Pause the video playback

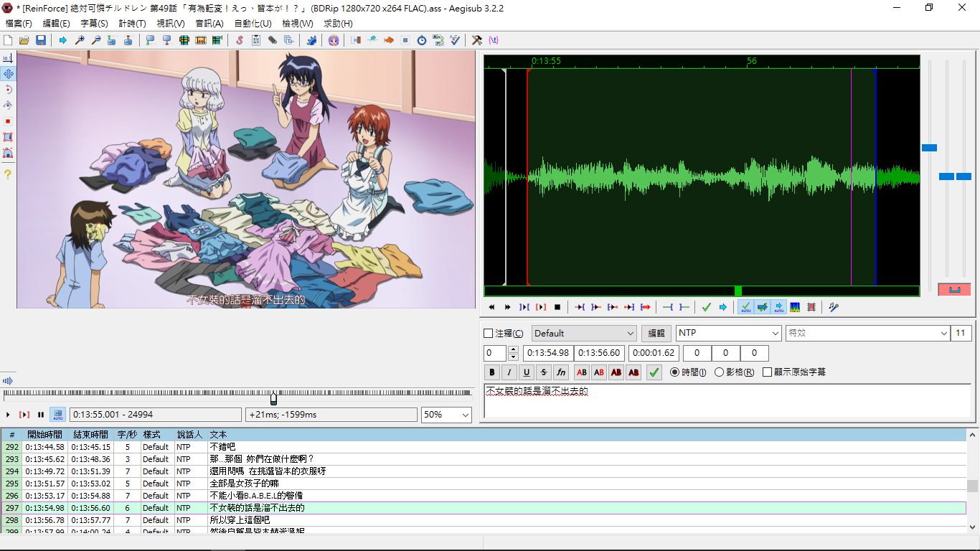click(41, 415)
